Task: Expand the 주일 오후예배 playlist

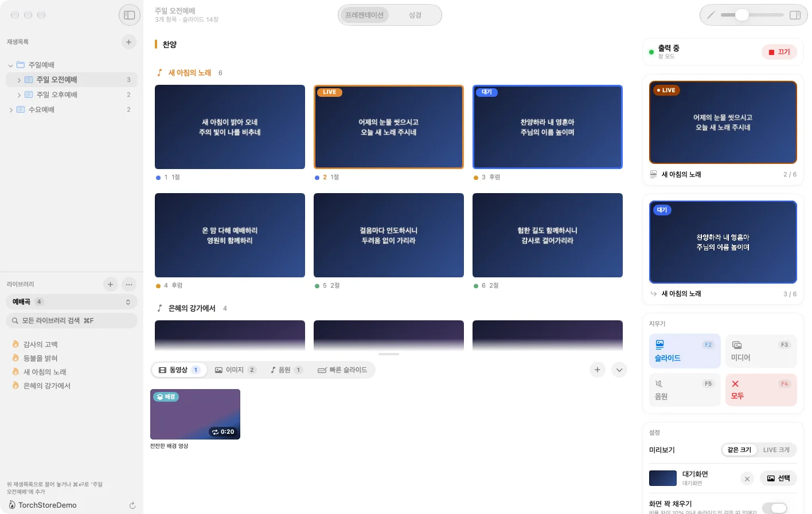Action: [19, 95]
